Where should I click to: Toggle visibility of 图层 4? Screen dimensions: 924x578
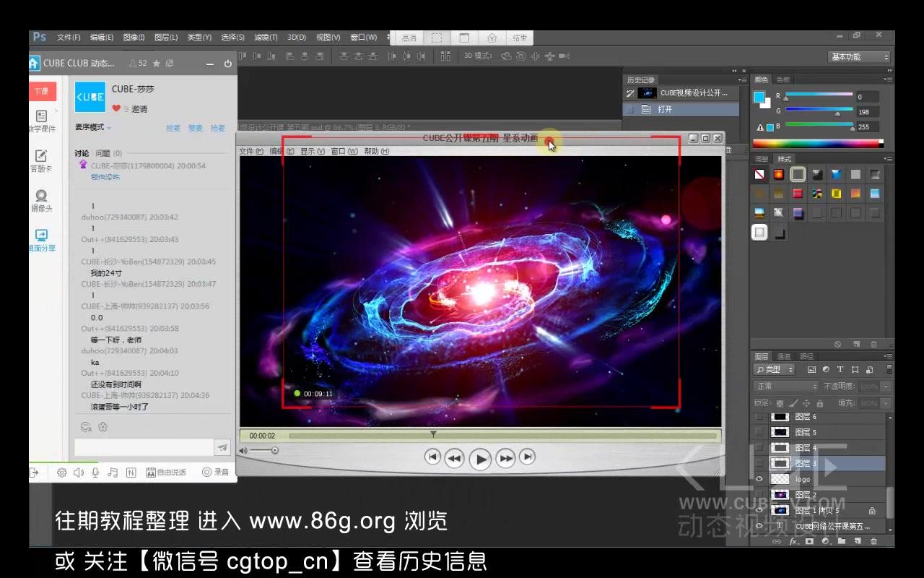(759, 448)
